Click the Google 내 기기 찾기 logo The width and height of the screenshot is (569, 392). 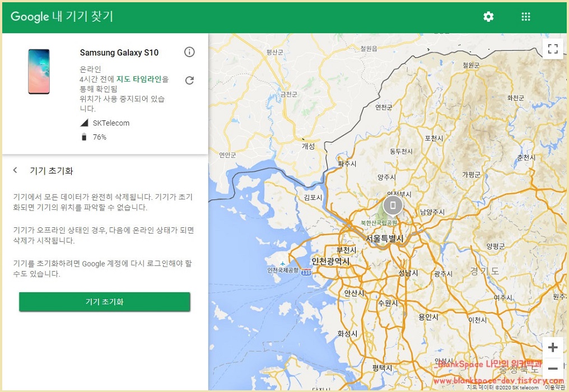(x=62, y=17)
